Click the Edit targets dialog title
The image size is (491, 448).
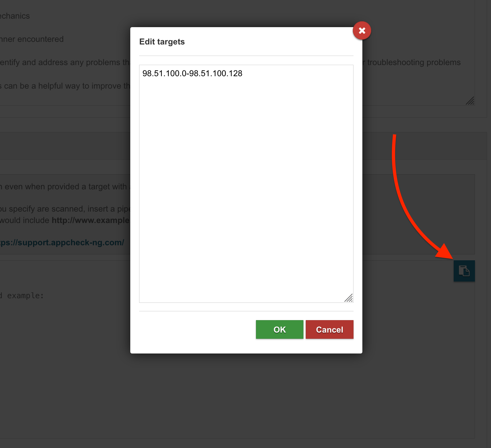[x=162, y=42]
